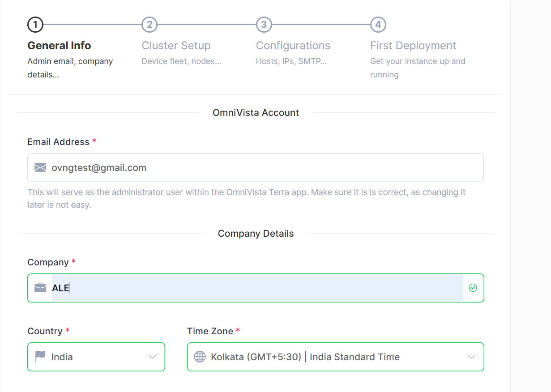
Task: Click the envelope icon in Email Address field
Action: [40, 168]
